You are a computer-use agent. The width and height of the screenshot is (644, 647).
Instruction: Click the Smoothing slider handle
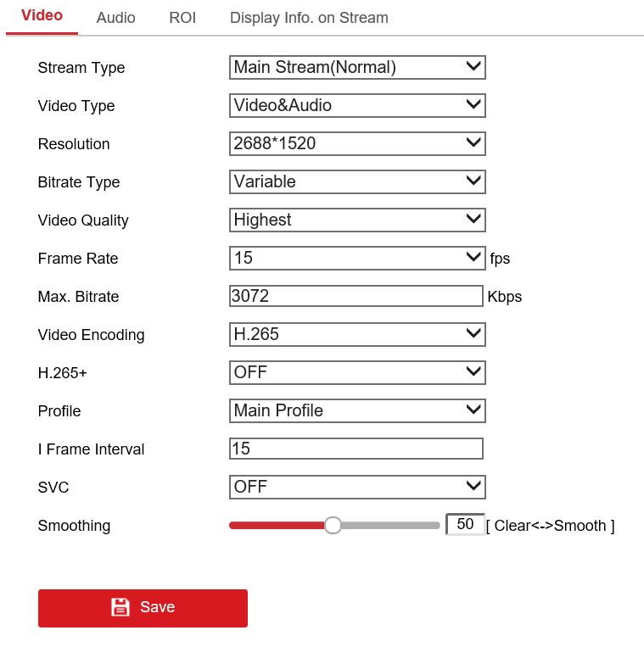(333, 526)
